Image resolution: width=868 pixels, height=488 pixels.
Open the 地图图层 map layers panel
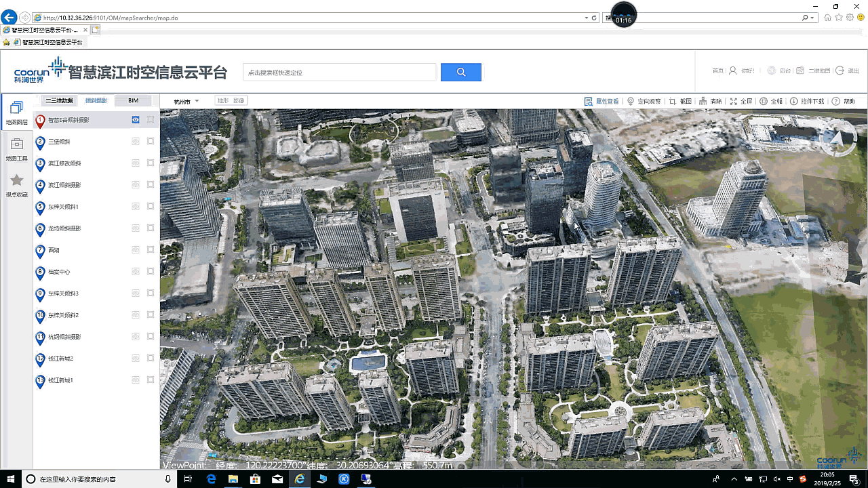pyautogui.click(x=17, y=113)
